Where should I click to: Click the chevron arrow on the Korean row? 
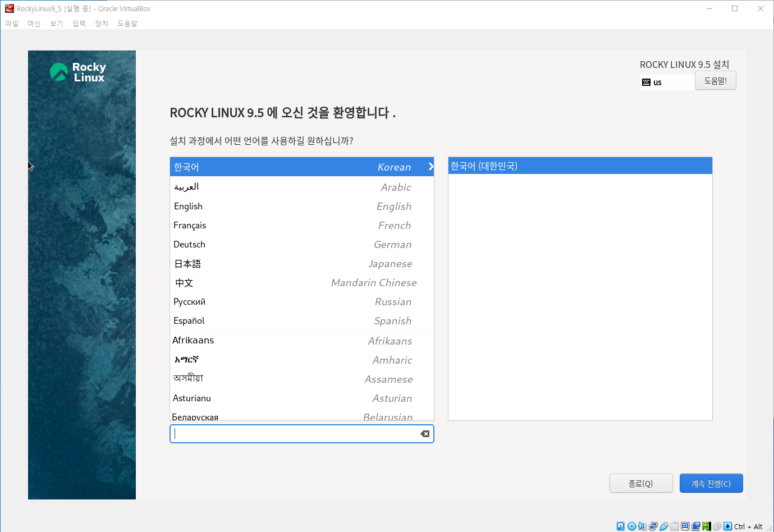tap(430, 167)
